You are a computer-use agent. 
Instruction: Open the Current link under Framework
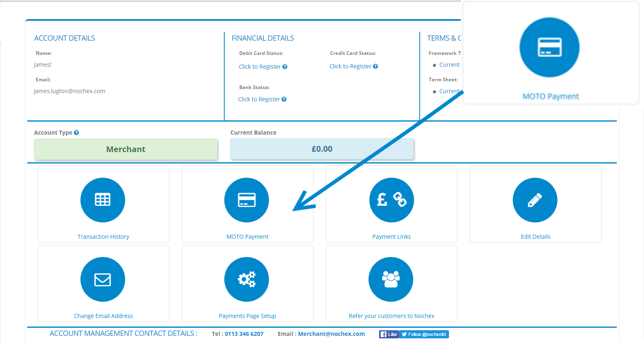click(449, 65)
